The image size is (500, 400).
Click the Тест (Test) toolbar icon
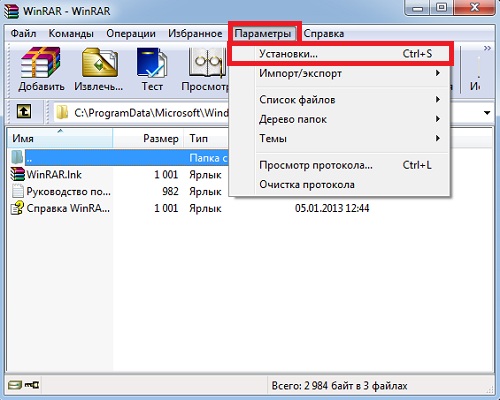(152, 63)
